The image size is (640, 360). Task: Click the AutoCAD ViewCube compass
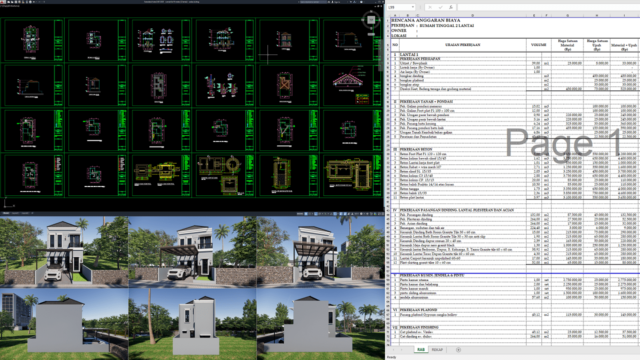coord(371,20)
